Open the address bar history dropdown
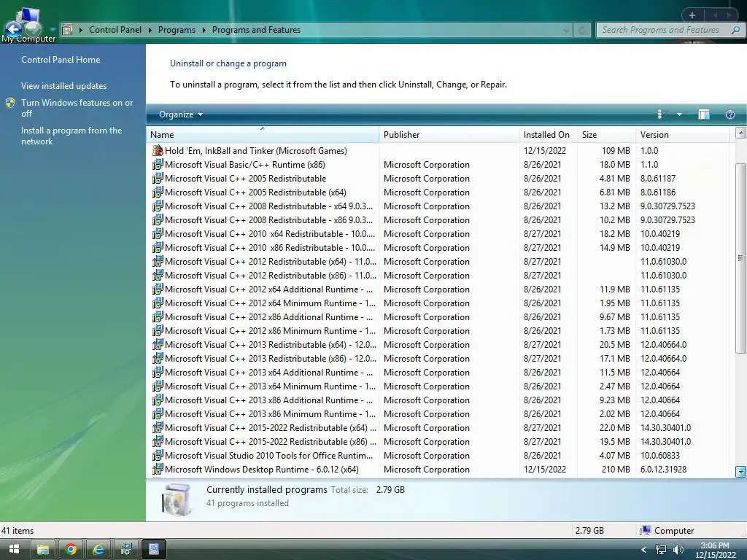The height and width of the screenshot is (560, 747). [566, 30]
